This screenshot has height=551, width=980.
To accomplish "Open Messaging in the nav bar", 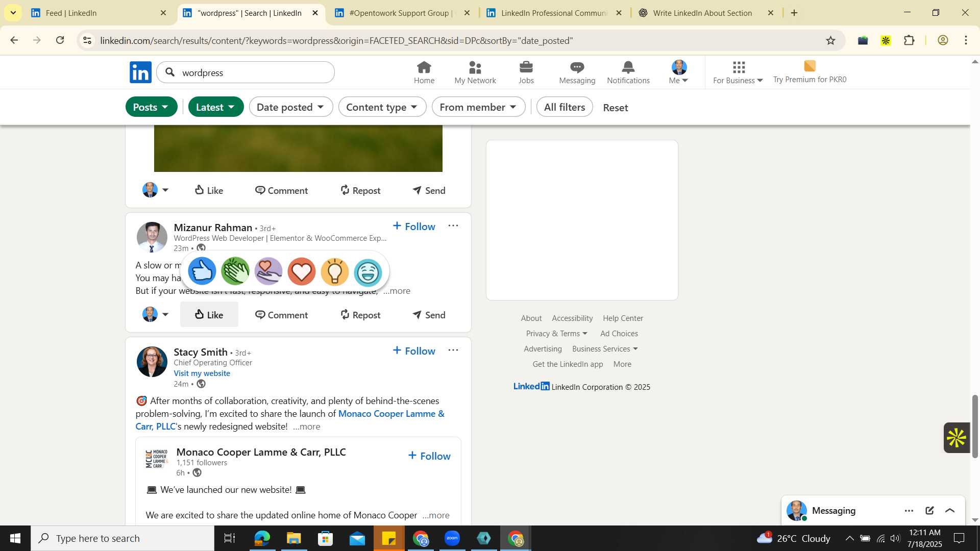I will tap(577, 72).
